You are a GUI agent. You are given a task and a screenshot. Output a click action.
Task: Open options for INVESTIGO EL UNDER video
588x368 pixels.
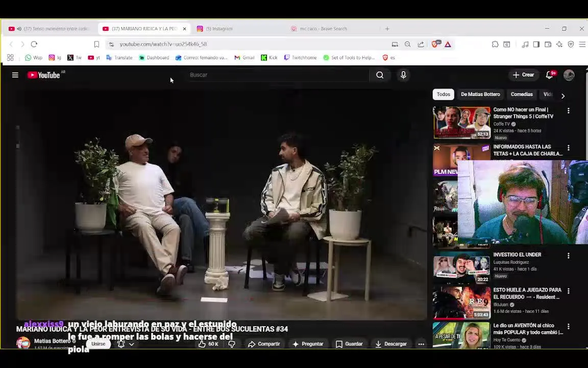(x=569, y=256)
